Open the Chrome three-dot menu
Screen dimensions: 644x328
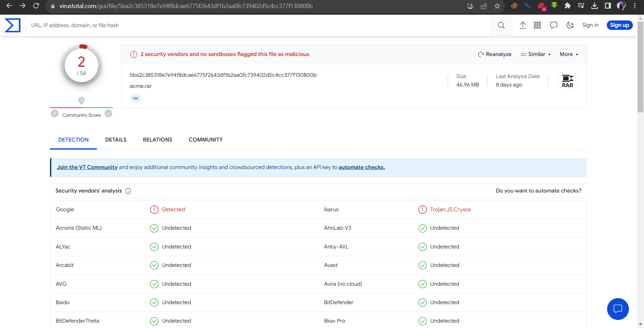pos(635,6)
